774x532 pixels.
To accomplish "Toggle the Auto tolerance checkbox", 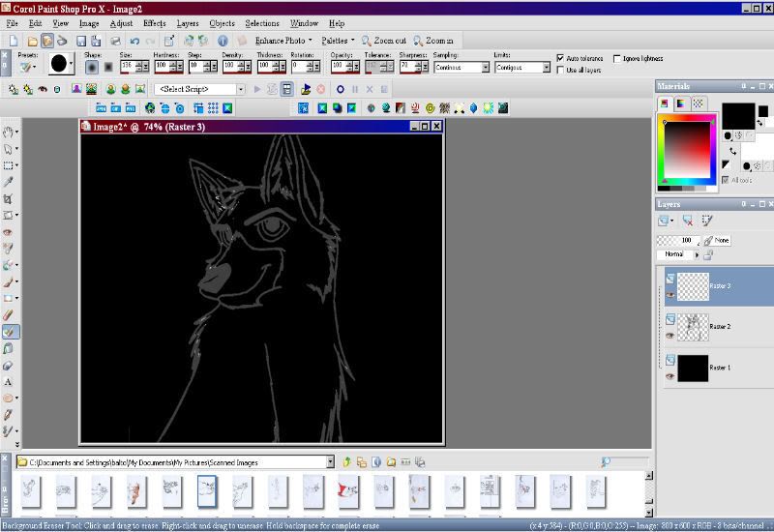I will coord(560,58).
